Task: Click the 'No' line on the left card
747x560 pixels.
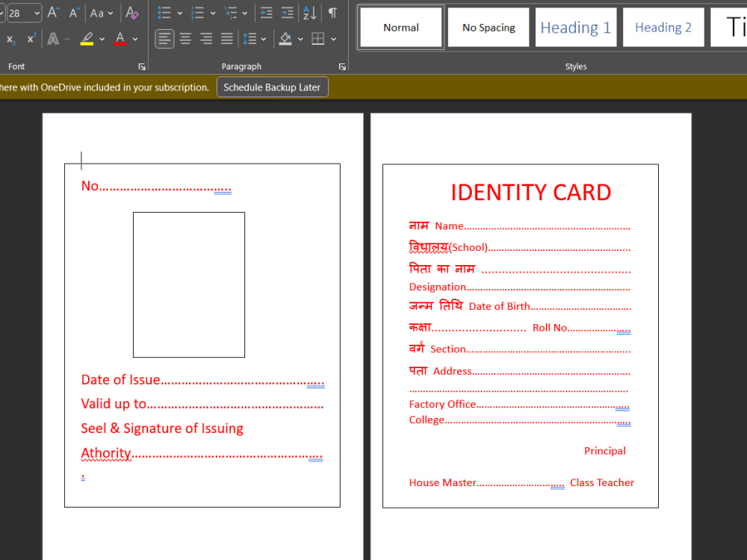Action: (156, 186)
